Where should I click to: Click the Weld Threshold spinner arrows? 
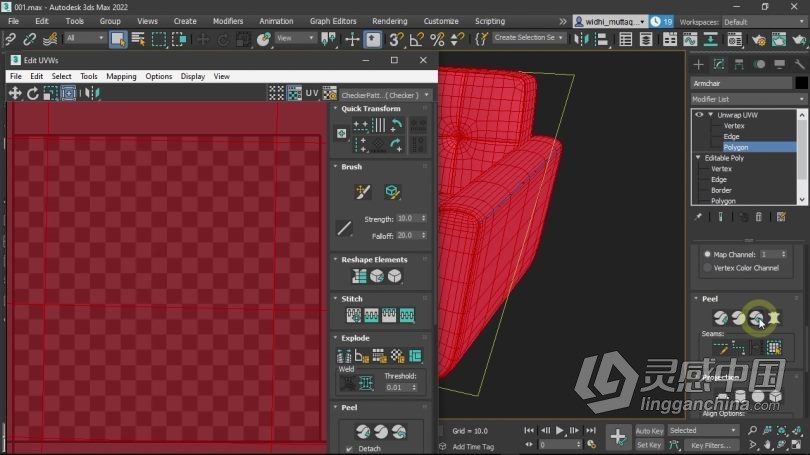click(414, 387)
